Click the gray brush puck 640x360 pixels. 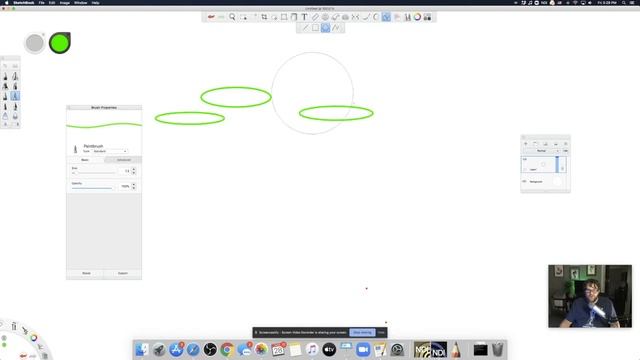tap(35, 43)
